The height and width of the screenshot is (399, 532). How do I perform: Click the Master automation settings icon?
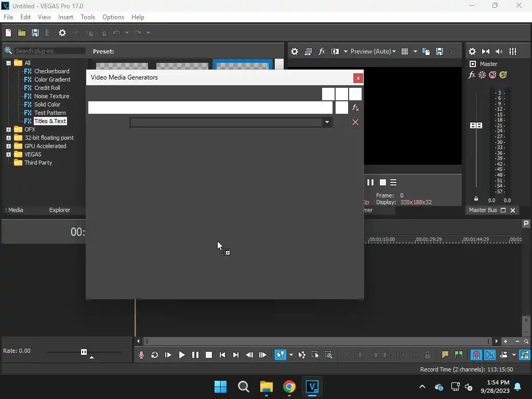coord(482,75)
